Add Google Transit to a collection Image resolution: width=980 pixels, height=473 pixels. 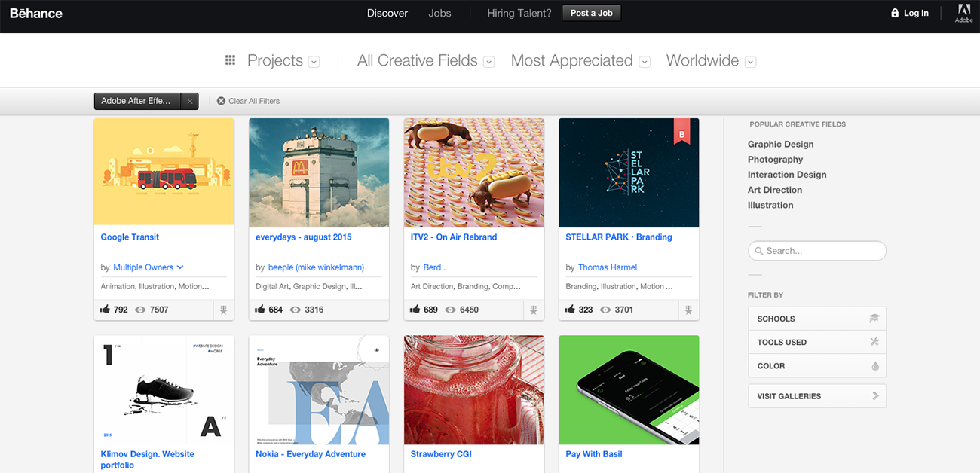coord(224,310)
